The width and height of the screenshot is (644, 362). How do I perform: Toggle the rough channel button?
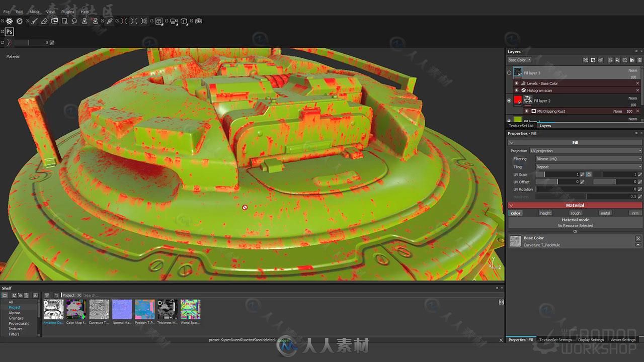pyautogui.click(x=576, y=213)
